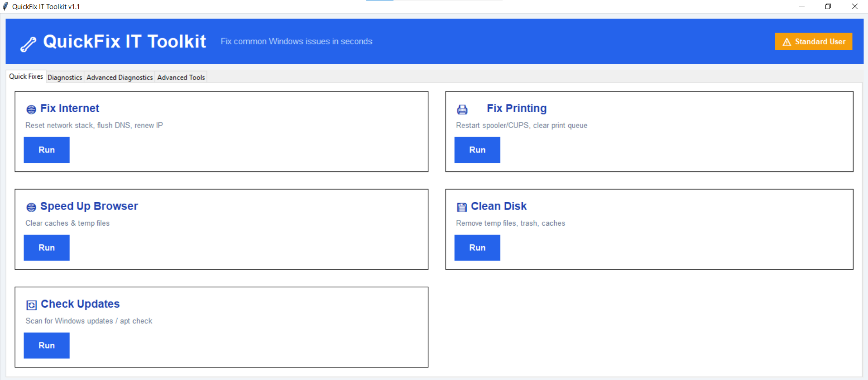The width and height of the screenshot is (868, 380).
Task: Click the feather app icon in title bar
Action: click(x=5, y=6)
